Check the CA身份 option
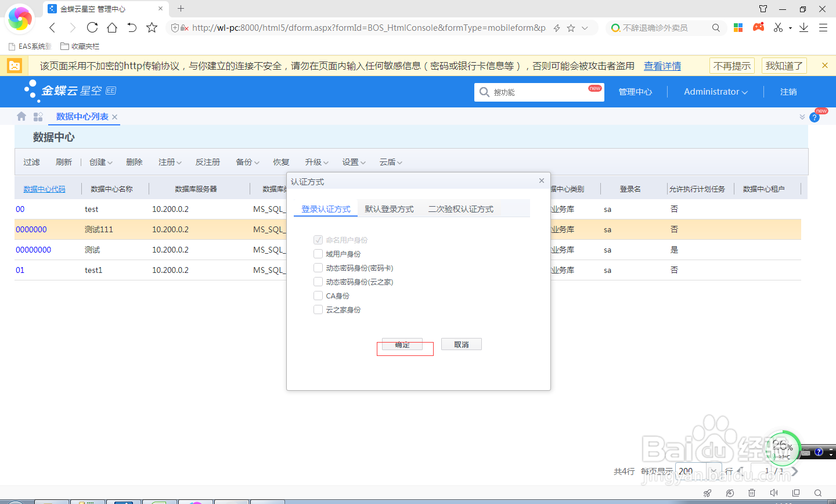Screen dimensions: 836x504 coord(318,295)
